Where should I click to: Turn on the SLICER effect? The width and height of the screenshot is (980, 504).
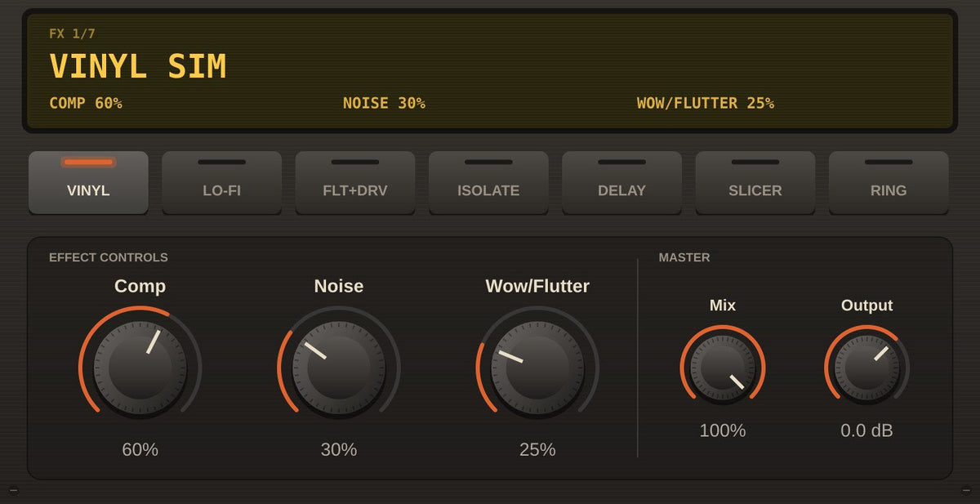click(755, 182)
